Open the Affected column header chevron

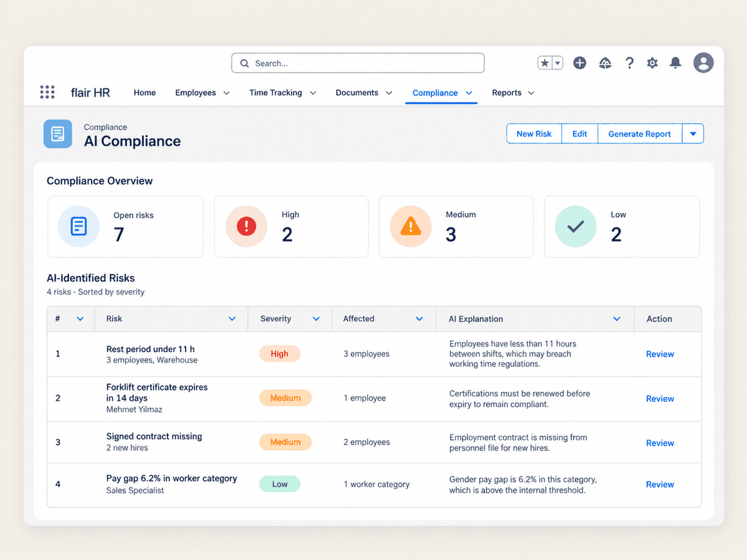[x=419, y=318]
